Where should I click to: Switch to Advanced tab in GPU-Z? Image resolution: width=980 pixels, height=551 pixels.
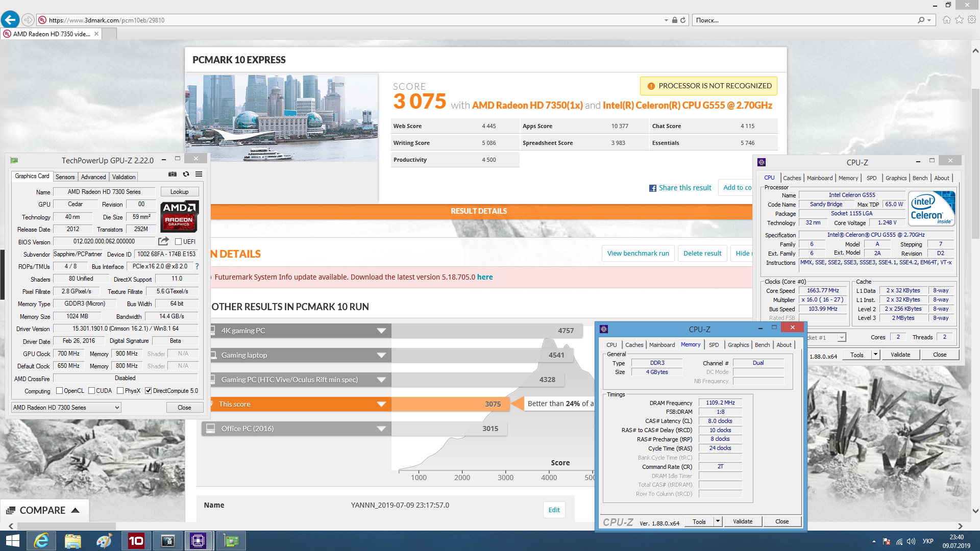tap(93, 177)
